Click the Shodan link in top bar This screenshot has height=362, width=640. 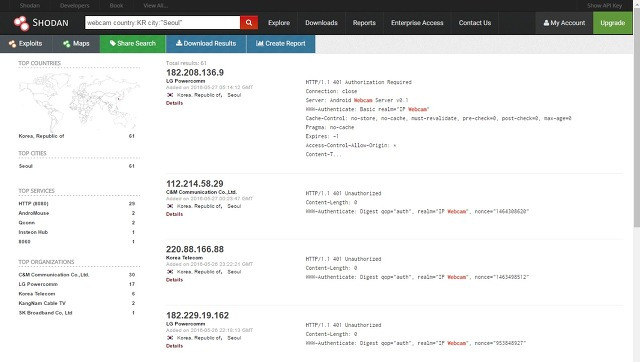[30, 6]
